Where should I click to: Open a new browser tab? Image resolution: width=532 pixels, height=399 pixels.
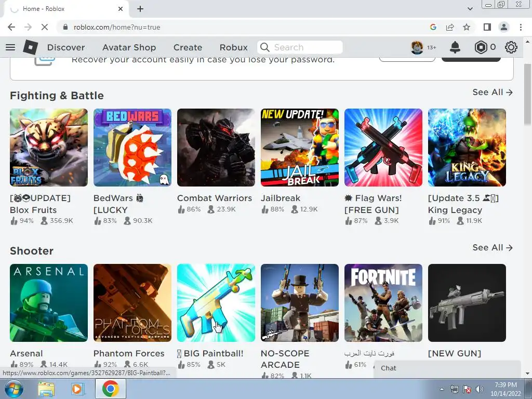140,9
